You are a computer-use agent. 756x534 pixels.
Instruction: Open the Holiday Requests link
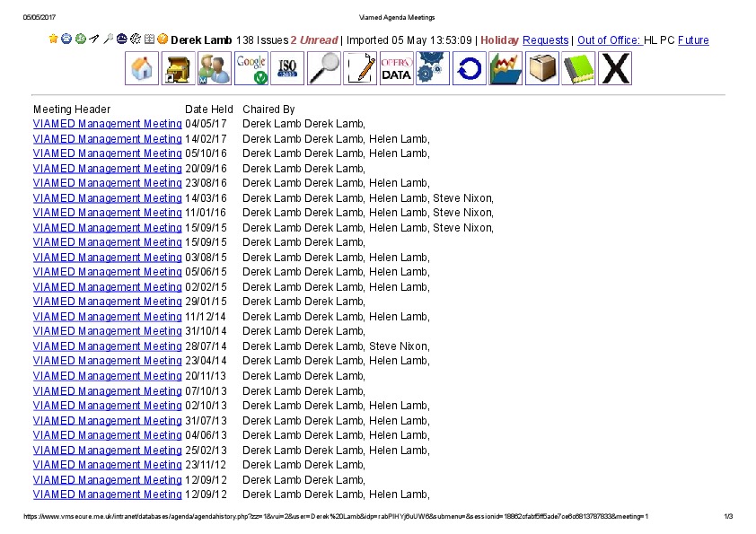[x=545, y=40]
